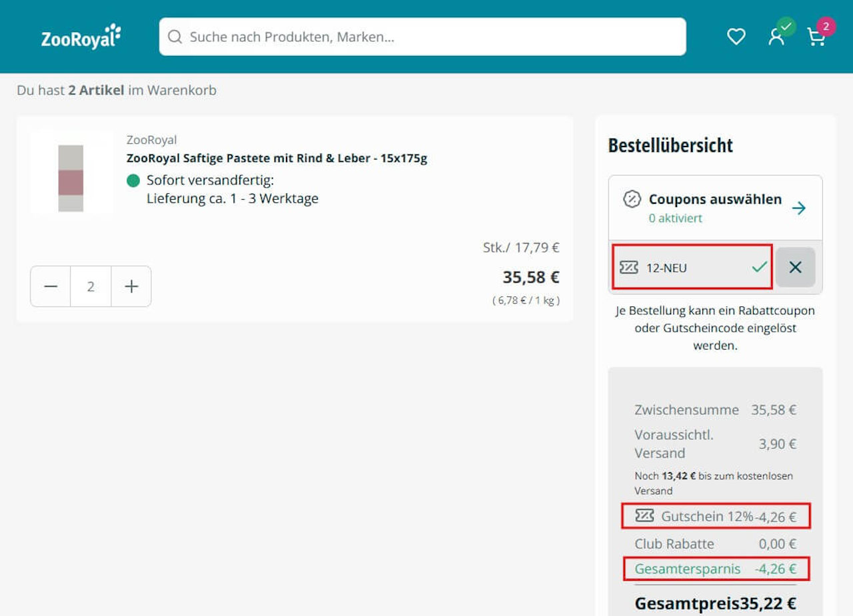The height and width of the screenshot is (616, 853).
Task: Click the green availability dot
Action: tap(133, 180)
